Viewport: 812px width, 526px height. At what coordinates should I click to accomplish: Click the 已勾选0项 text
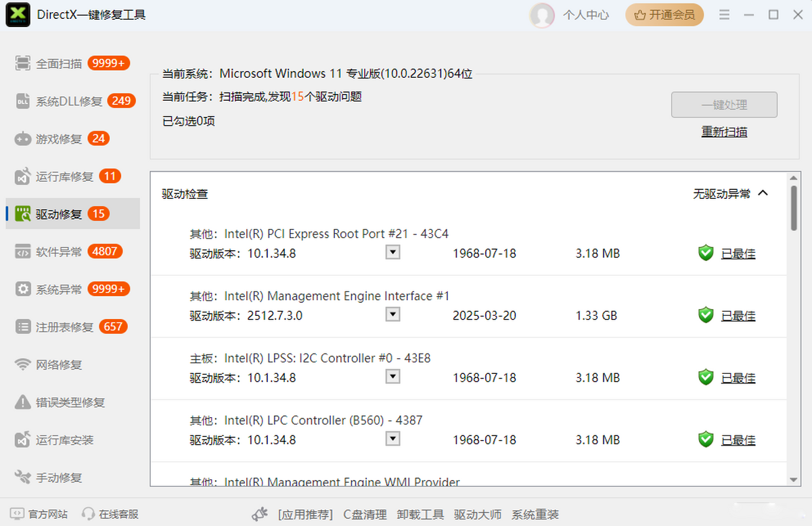pyautogui.click(x=189, y=122)
